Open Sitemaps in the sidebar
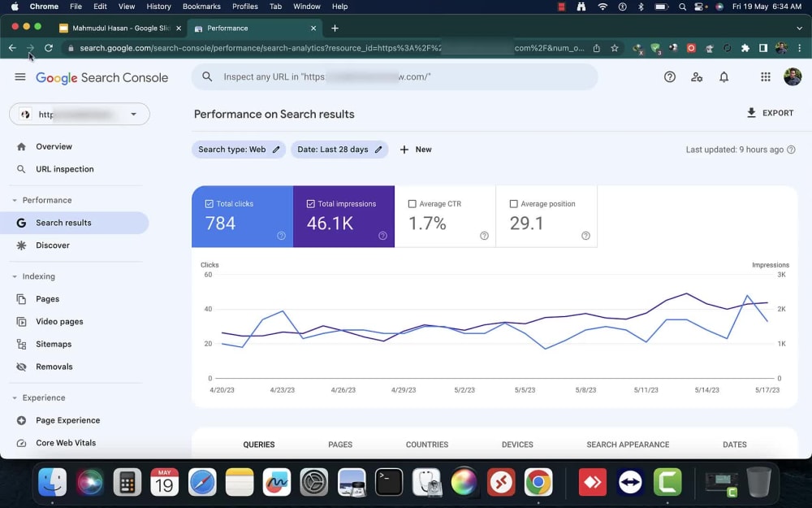This screenshot has width=812, height=508. pyautogui.click(x=54, y=344)
